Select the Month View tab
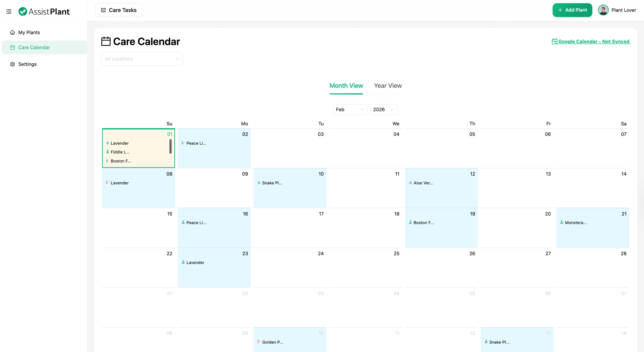The width and height of the screenshot is (644, 352). pos(346,86)
